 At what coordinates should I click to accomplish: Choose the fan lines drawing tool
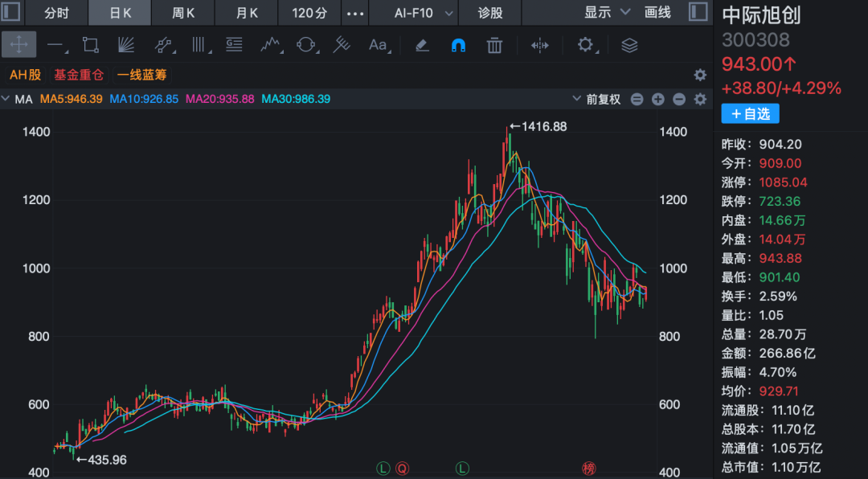(x=126, y=45)
